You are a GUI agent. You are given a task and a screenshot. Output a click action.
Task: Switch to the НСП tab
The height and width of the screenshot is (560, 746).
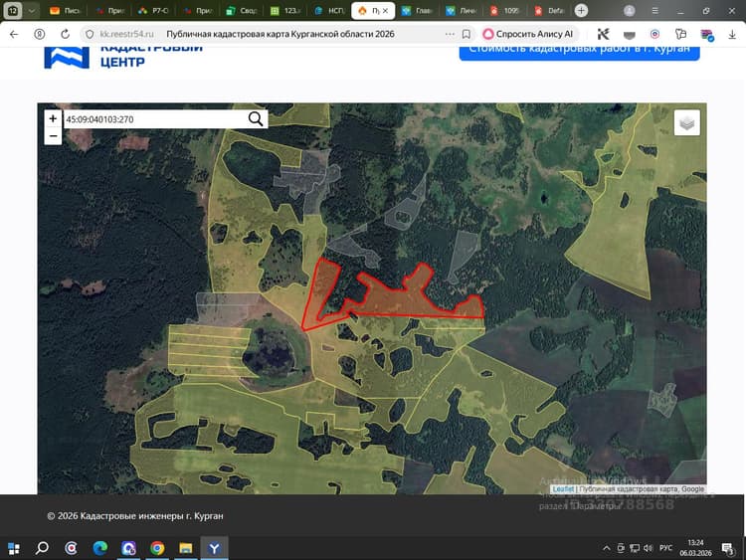click(329, 11)
